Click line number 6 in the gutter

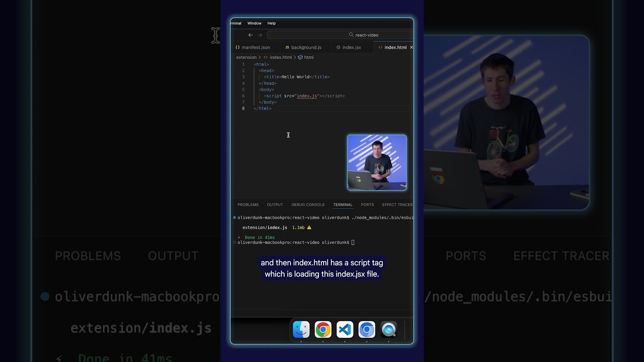coord(244,96)
